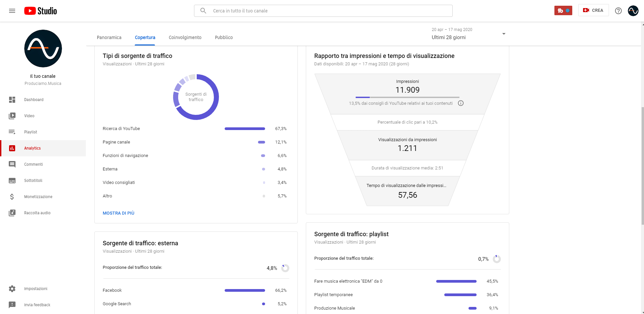Open the Ultimi 28 giorni period selector
Screen dimensions: 644x314
tap(469, 34)
